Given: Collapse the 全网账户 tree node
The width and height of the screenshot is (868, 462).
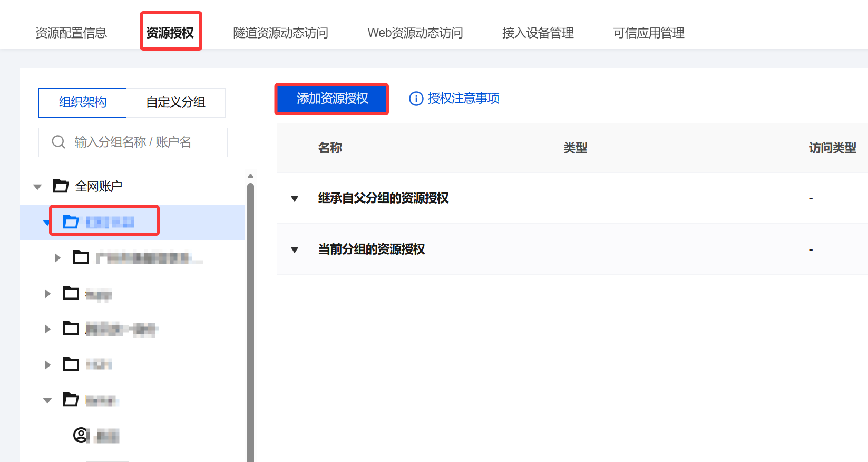Looking at the screenshot, I should tap(37, 187).
